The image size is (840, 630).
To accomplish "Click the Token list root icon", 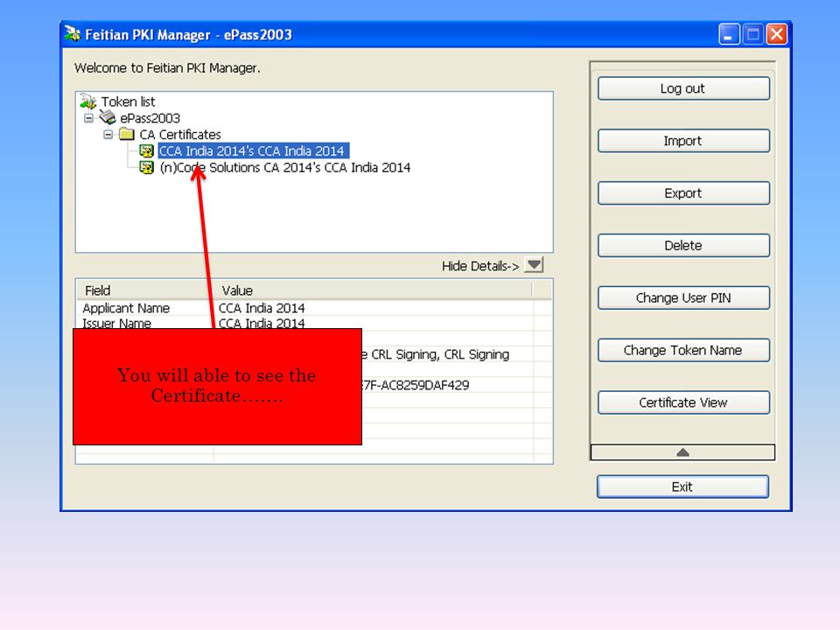I will 87,101.
